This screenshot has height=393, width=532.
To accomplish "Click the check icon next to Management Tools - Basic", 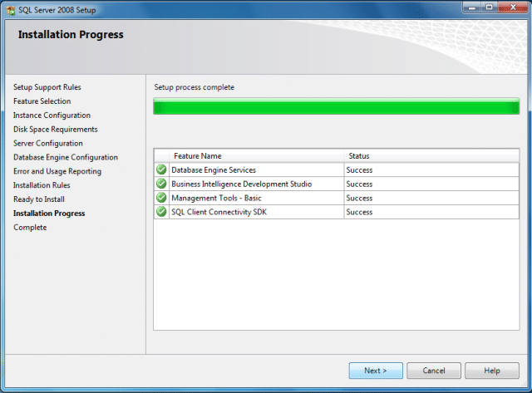I will tap(161, 198).
